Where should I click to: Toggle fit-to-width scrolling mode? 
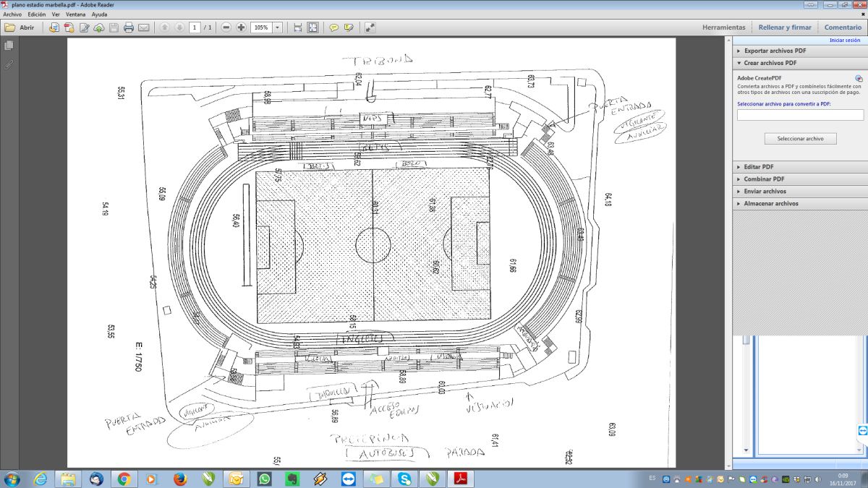click(297, 27)
